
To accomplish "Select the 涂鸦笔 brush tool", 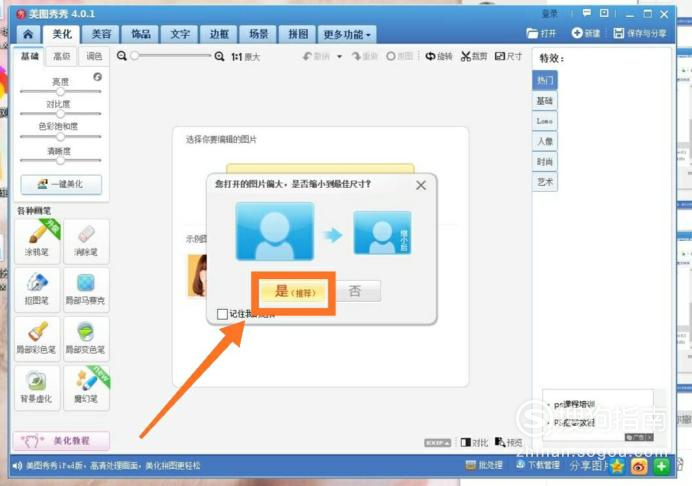I will click(37, 241).
